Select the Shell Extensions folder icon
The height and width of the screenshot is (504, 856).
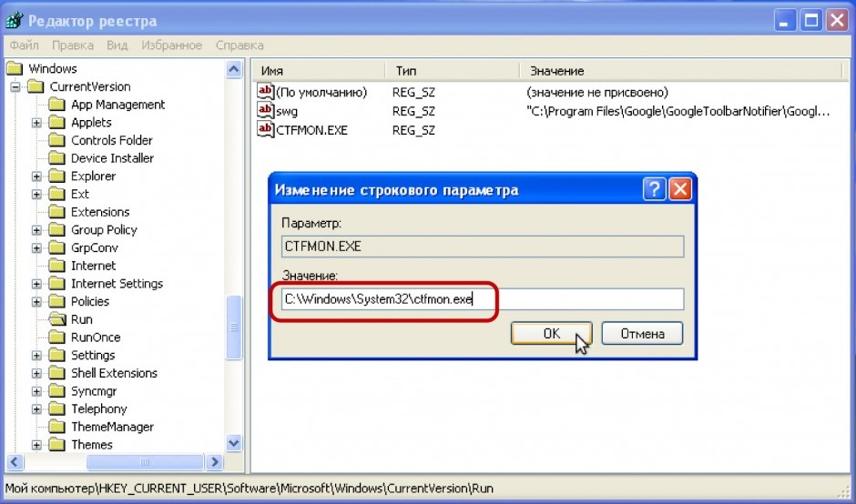pos(56,374)
